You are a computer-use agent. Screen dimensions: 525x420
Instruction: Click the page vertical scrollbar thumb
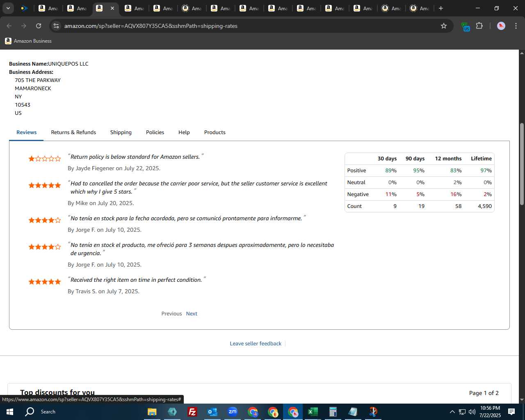(x=522, y=164)
